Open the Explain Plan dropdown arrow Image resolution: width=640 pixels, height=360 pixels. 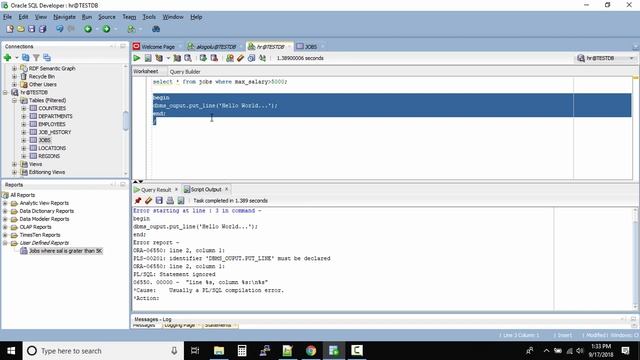click(168, 58)
